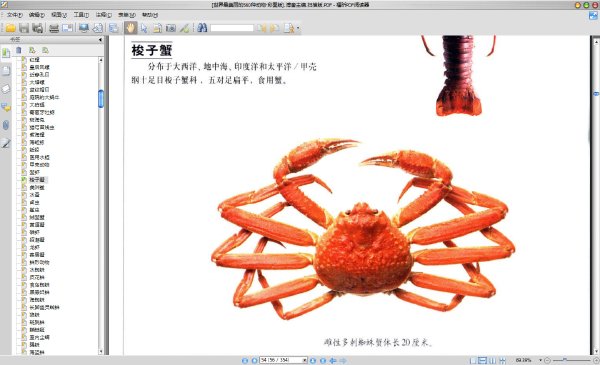The image size is (600, 365).
Task: Open the Attachments paperclip sidebar icon
Action: click(x=6, y=125)
